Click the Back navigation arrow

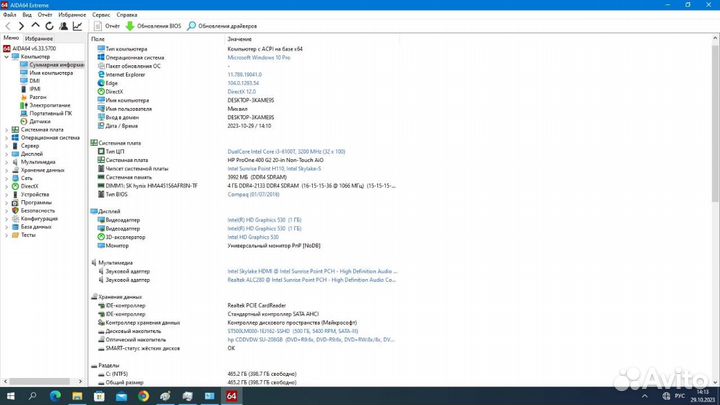click(x=8, y=26)
